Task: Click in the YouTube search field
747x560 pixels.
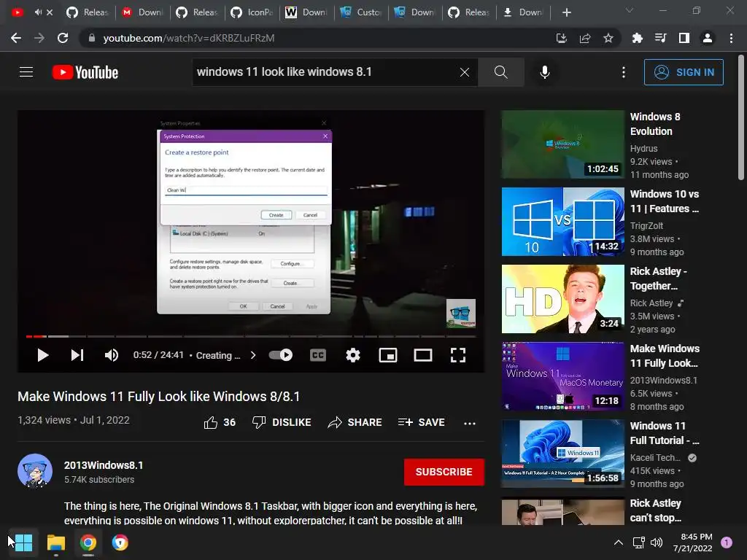Action: 324,72
